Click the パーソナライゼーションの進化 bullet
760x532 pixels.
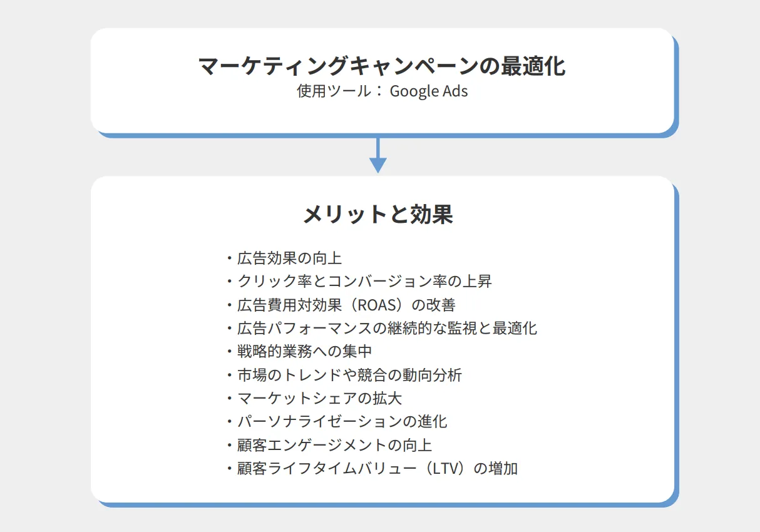pyautogui.click(x=336, y=421)
